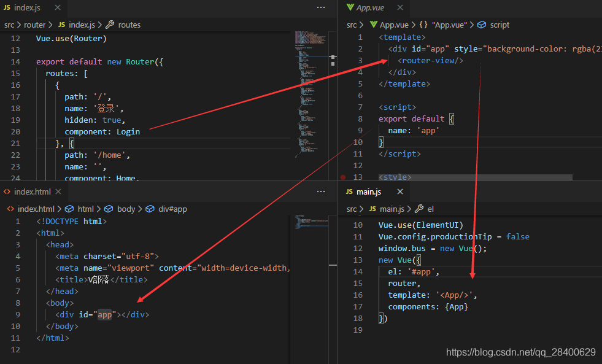Click 'hidden: true,' line in index.js
The width and height of the screenshot is (602, 364).
[95, 120]
